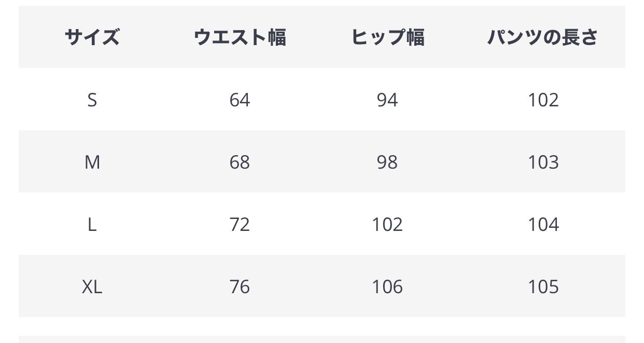Click hip value 102 in L row
This screenshot has height=343, width=644.
(387, 224)
